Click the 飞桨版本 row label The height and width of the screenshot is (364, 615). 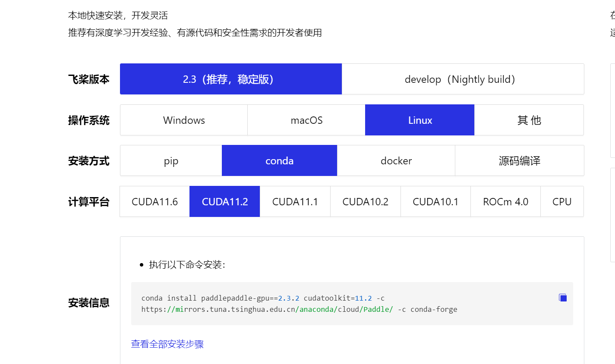(x=89, y=79)
